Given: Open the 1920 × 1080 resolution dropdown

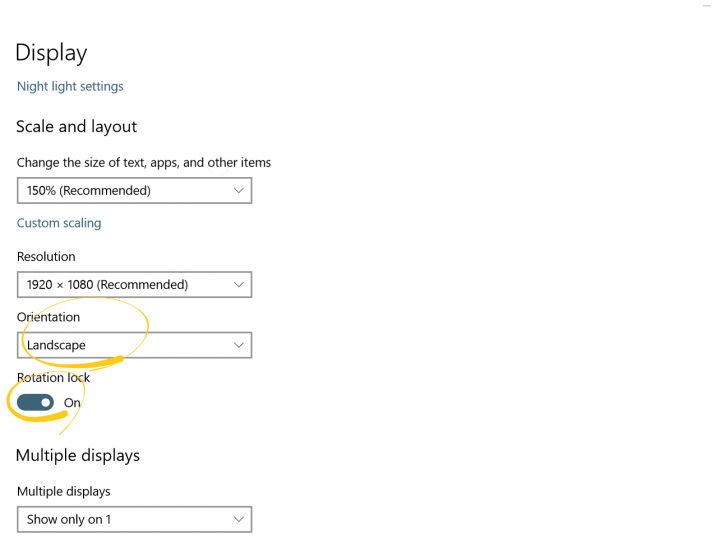Looking at the screenshot, I should point(135,285).
